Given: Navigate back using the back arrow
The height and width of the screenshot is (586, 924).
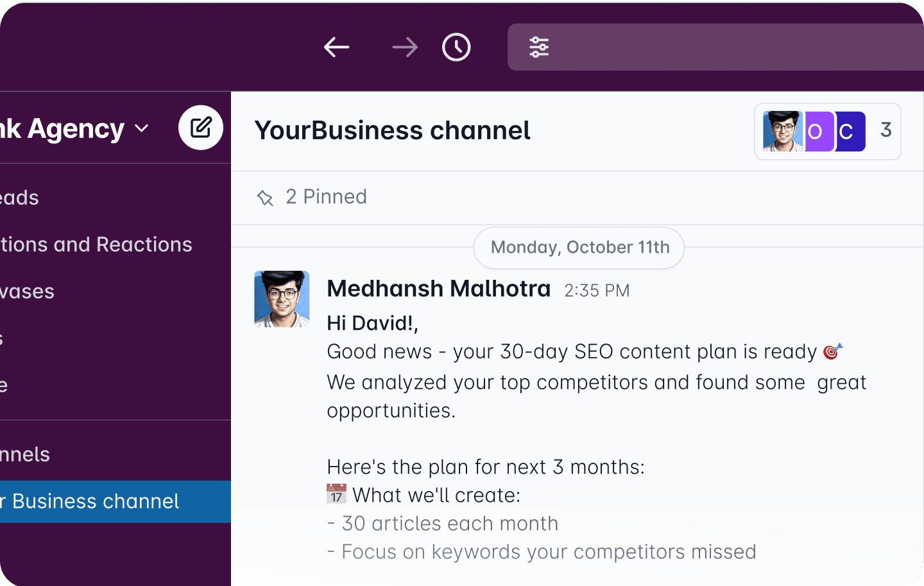Looking at the screenshot, I should (x=336, y=47).
